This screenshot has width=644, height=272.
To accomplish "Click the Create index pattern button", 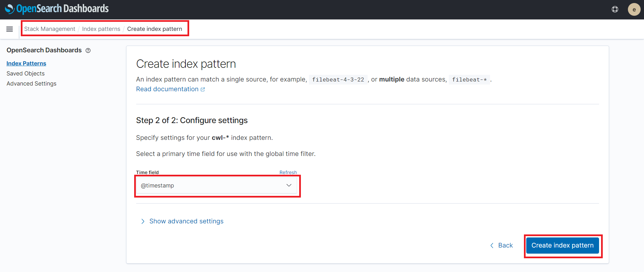I will (562, 246).
